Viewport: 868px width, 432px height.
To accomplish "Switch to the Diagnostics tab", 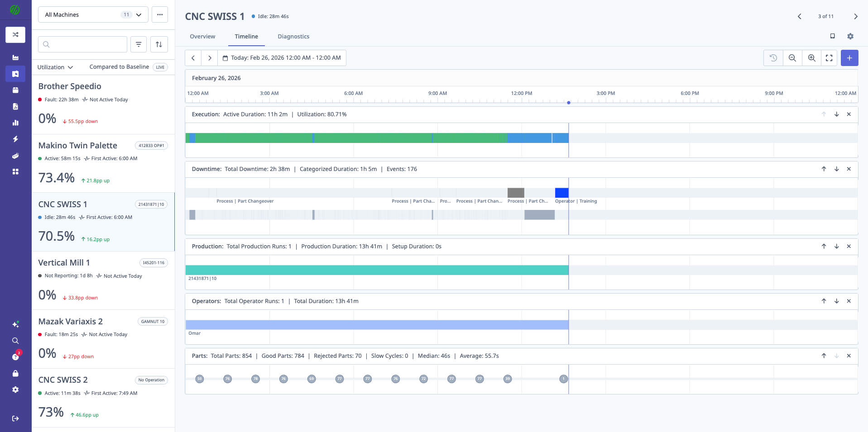I will coord(293,36).
